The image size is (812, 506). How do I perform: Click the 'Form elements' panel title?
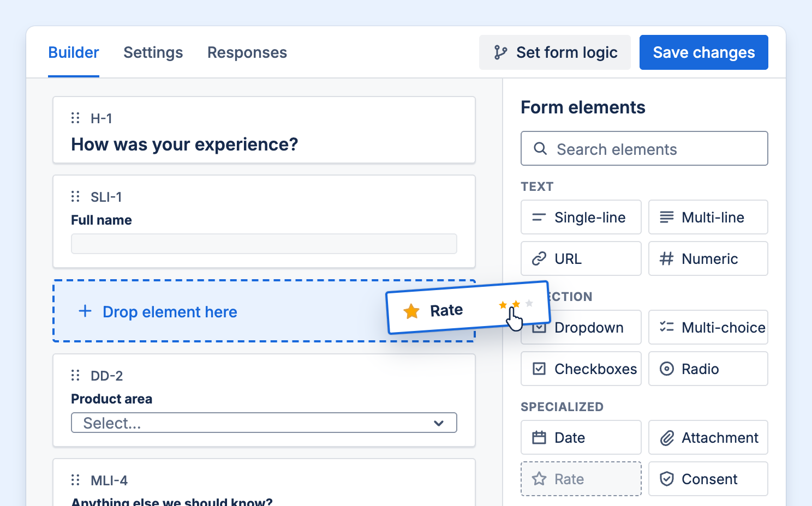(x=583, y=107)
